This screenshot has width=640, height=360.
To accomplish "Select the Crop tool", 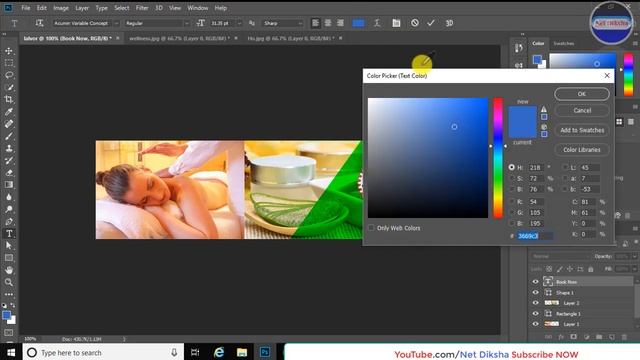I will (x=9, y=99).
